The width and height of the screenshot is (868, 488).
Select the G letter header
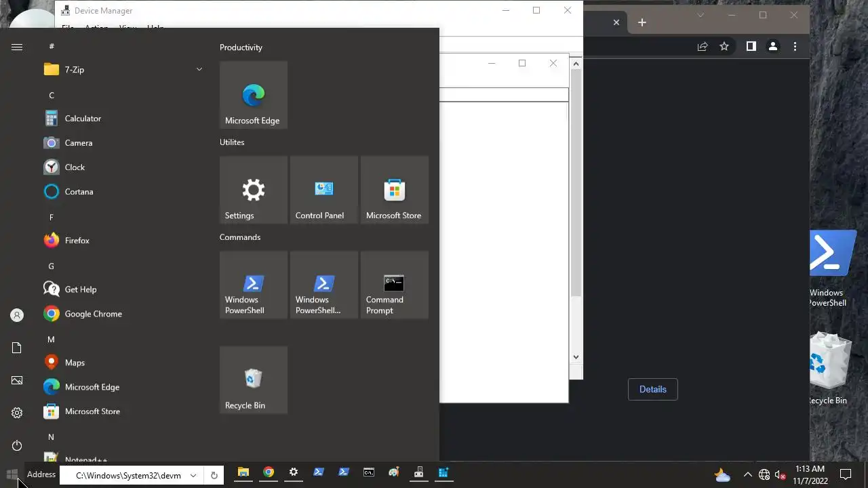tap(51, 266)
